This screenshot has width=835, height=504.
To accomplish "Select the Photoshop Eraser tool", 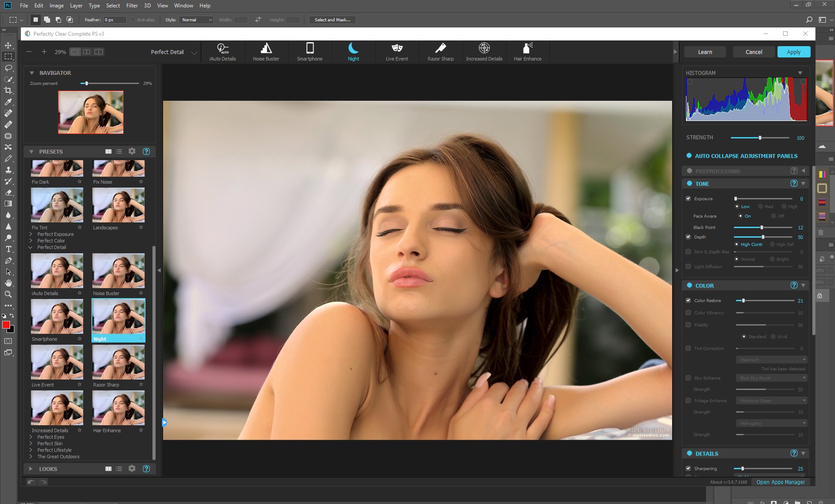I will coord(8,192).
